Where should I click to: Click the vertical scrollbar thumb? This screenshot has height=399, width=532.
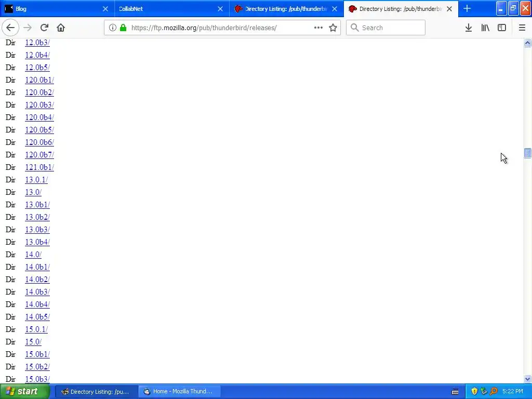click(x=527, y=153)
